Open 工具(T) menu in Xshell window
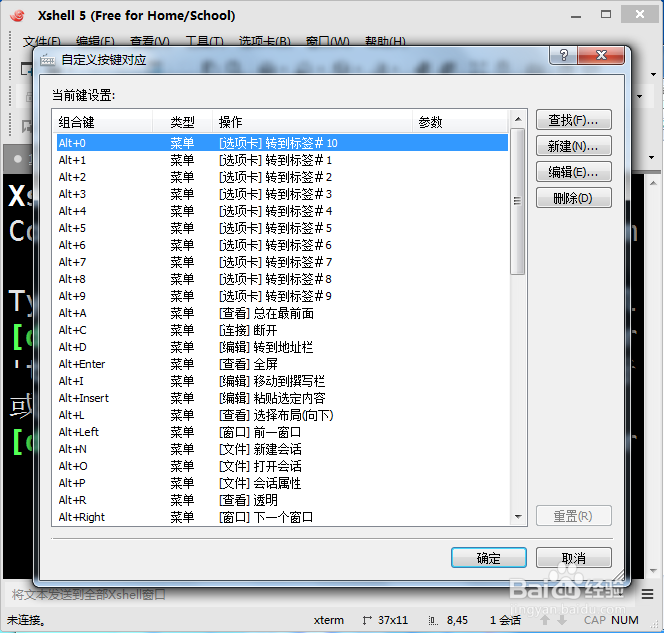 click(x=205, y=41)
